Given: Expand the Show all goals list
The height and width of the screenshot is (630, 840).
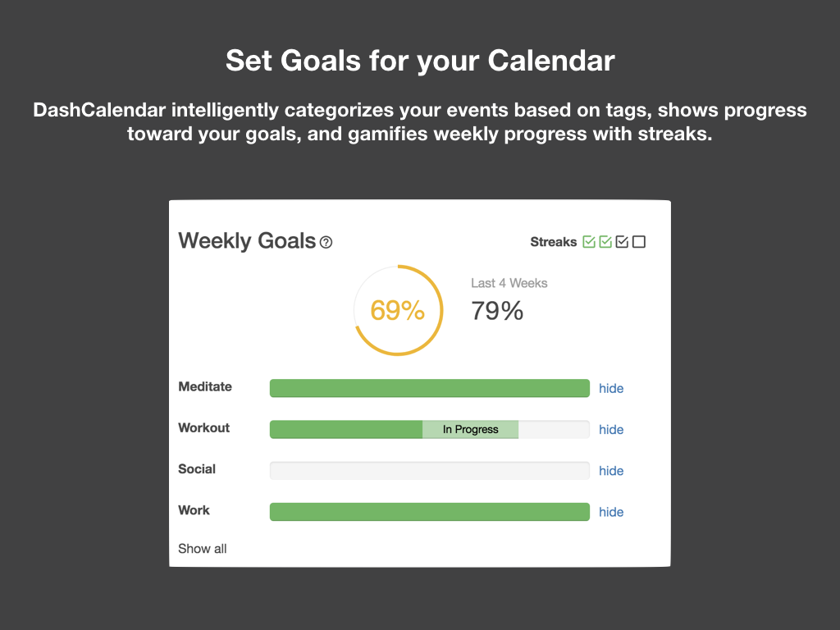Looking at the screenshot, I should (x=202, y=548).
